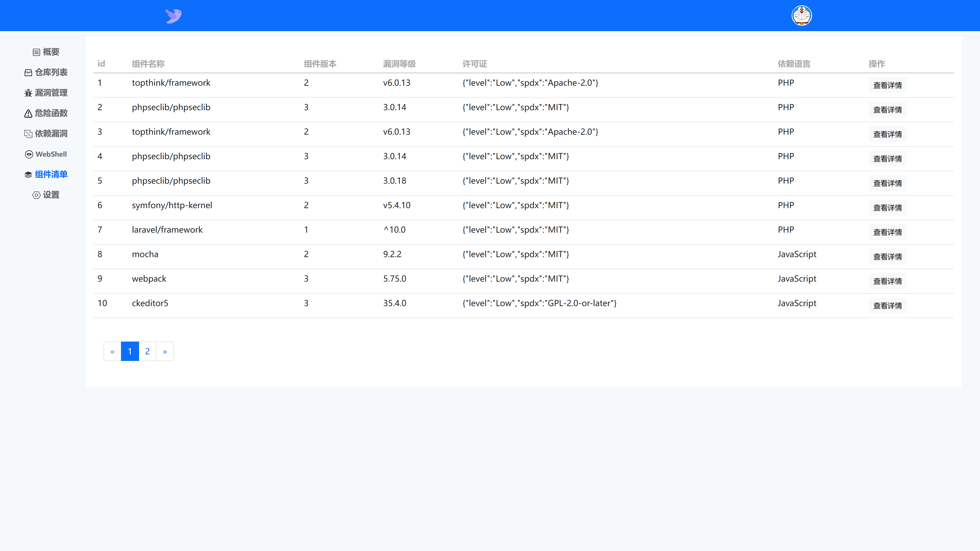
Task: Go to page 2 in pagination
Action: tap(147, 351)
